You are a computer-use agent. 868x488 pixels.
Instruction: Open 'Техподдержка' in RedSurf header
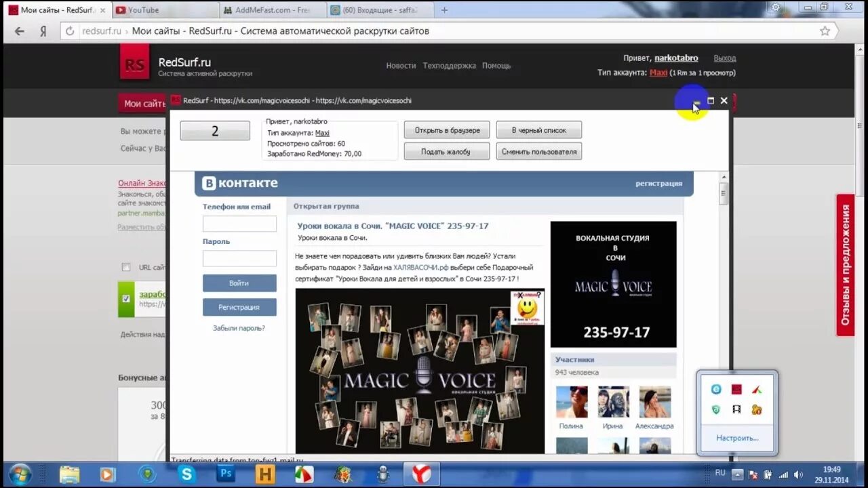(449, 66)
